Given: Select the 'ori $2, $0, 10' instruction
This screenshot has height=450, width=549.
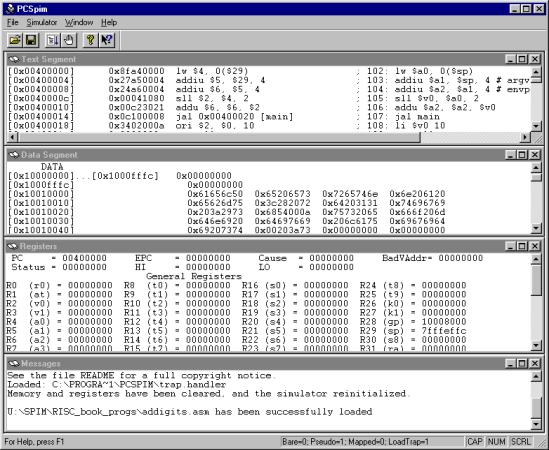Looking at the screenshot, I should point(215,126).
